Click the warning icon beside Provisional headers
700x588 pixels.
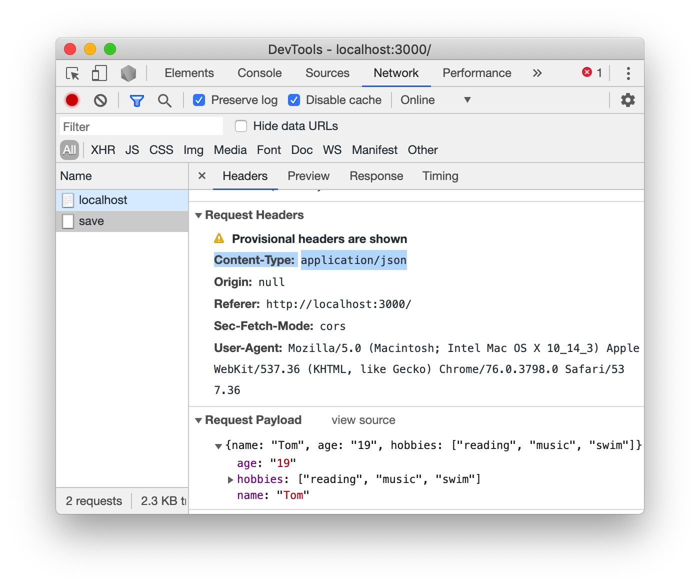click(219, 238)
